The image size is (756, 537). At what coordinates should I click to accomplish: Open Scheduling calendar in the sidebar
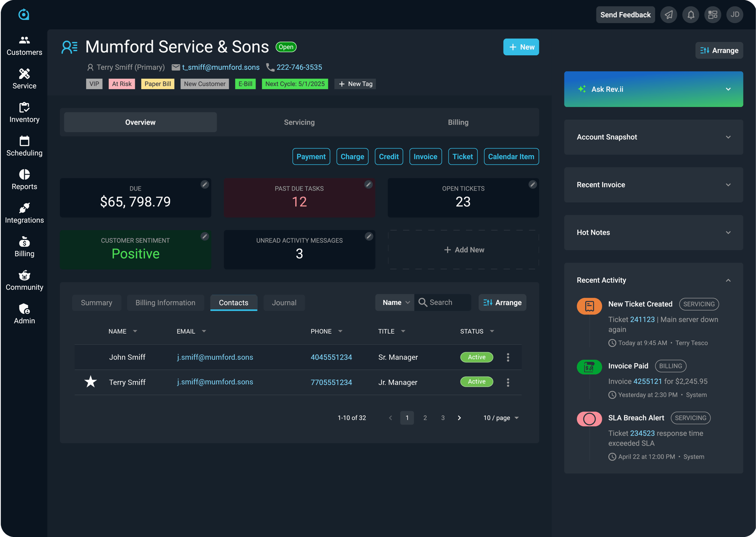coord(24,146)
